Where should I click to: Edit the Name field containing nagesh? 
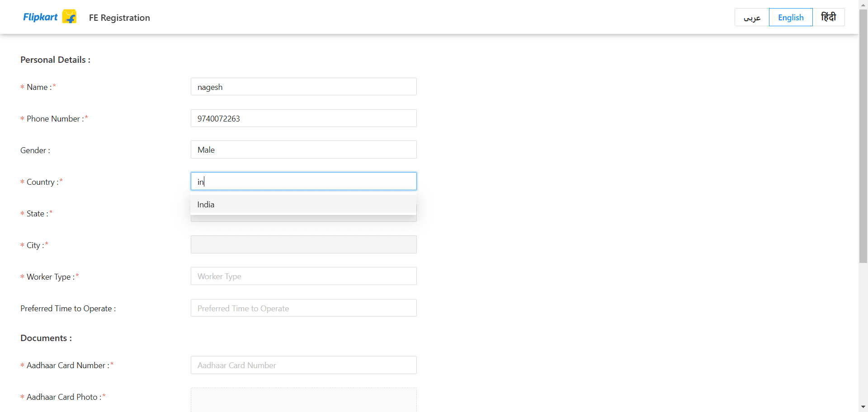304,87
